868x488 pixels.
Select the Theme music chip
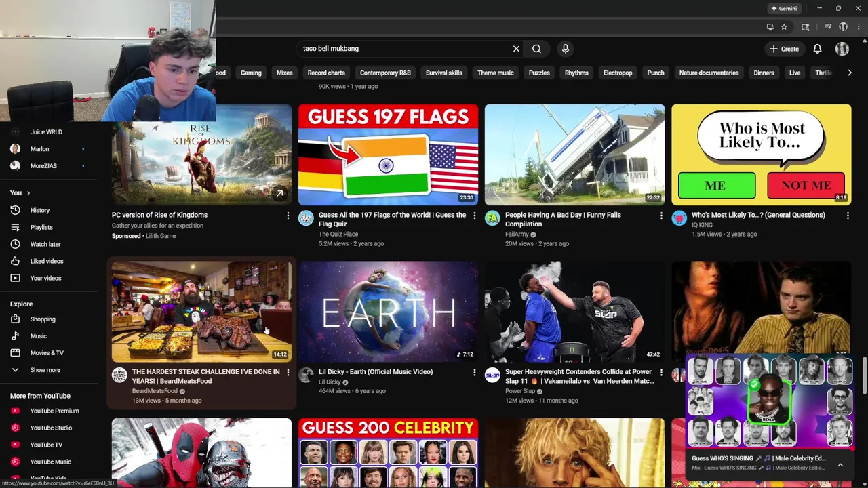496,73
